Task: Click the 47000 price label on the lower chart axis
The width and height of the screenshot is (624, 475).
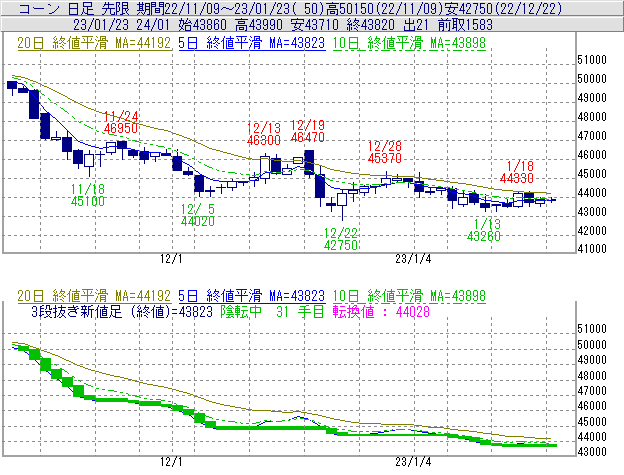Action: point(592,391)
